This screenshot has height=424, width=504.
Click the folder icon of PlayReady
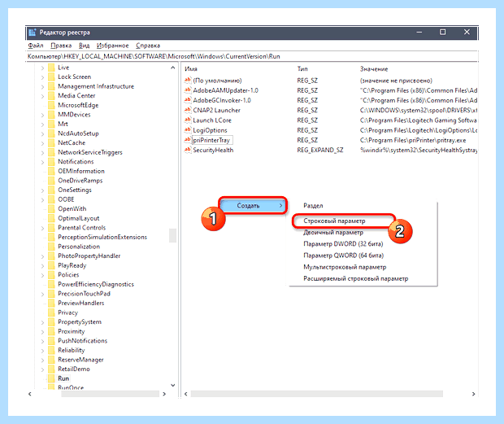point(51,265)
